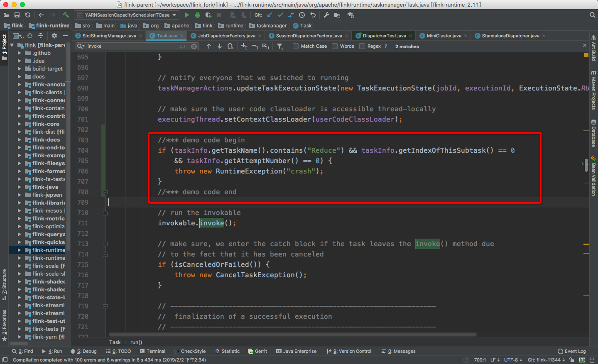Open search history dropdown in find field
The width and height of the screenshot is (598, 364).
81,46
